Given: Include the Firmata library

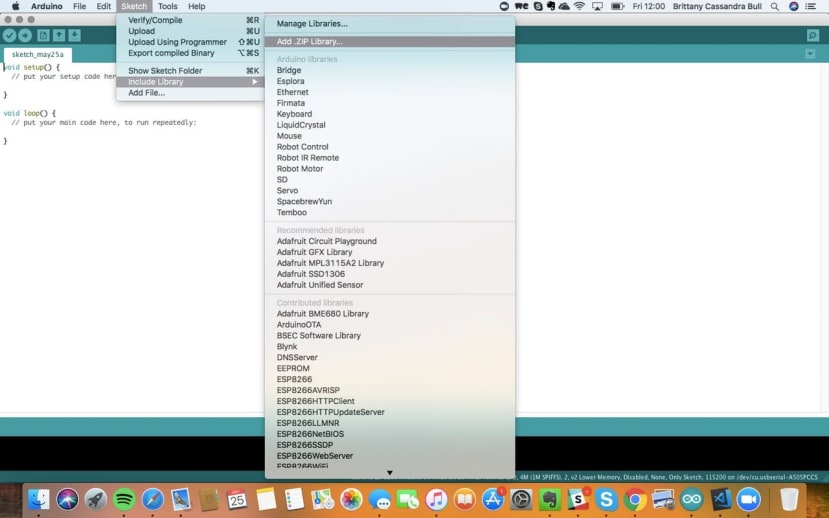Looking at the screenshot, I should click(x=390, y=103).
